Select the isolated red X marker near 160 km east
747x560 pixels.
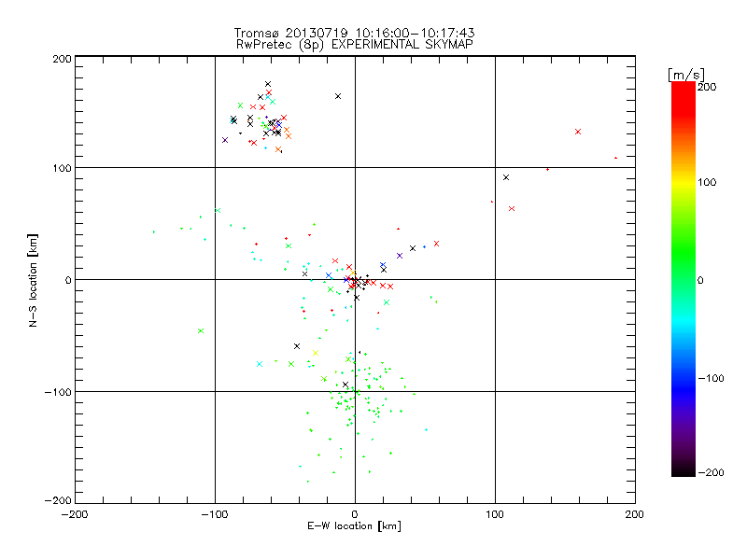tap(578, 132)
